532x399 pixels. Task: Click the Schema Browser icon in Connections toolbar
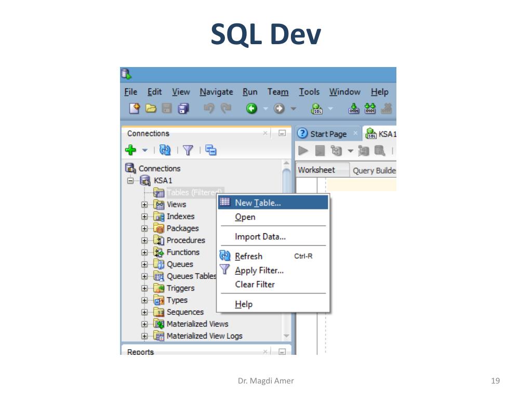[x=211, y=150]
